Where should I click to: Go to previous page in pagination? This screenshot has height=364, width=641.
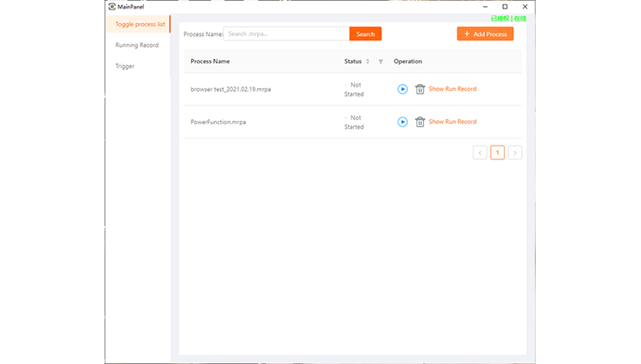pos(480,153)
